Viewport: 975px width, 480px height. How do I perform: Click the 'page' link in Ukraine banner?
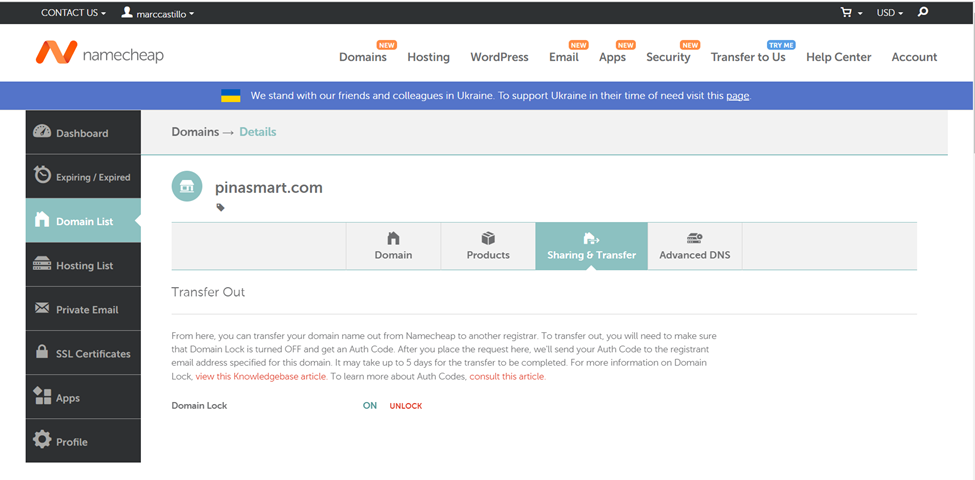click(737, 96)
